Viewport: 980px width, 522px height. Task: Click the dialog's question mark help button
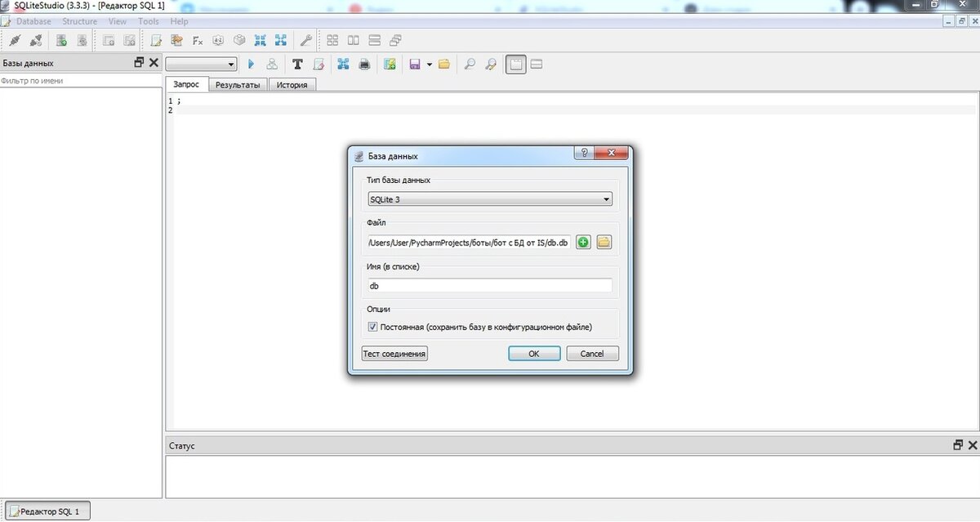coord(583,154)
